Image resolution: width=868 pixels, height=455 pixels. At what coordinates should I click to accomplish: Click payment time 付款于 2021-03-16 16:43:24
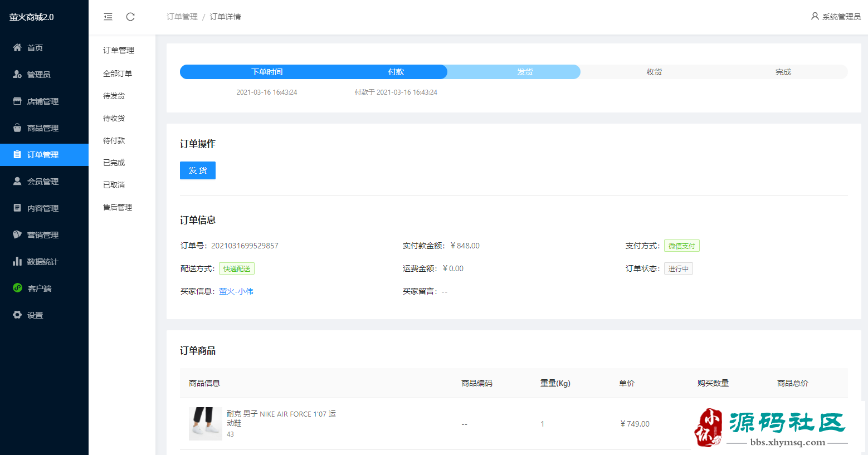(396, 92)
